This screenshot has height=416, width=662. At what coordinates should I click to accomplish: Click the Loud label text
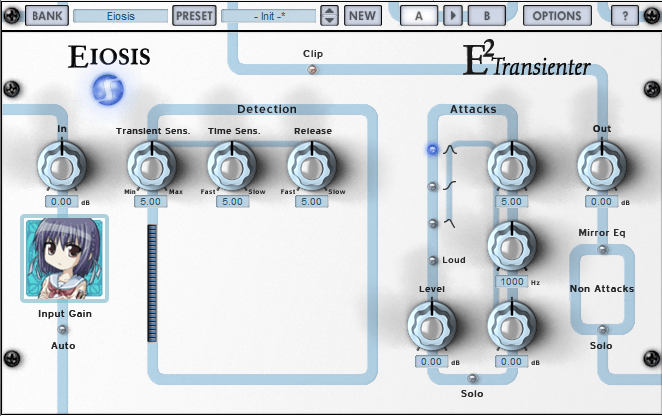(454, 260)
